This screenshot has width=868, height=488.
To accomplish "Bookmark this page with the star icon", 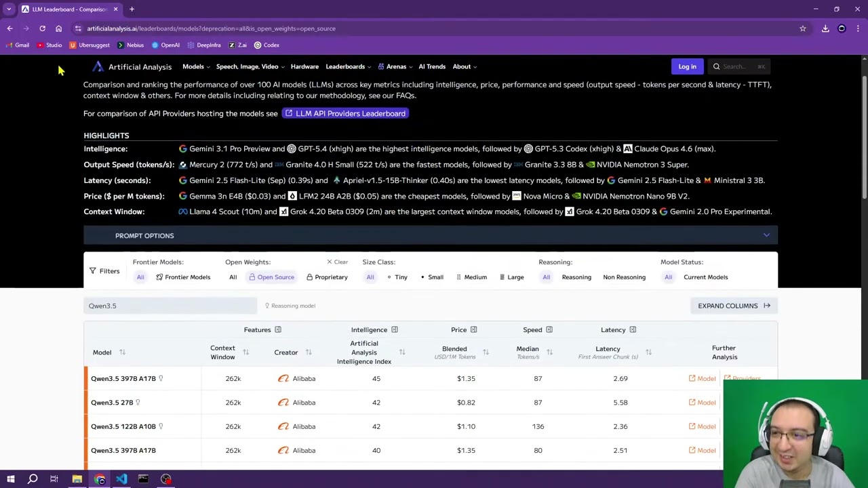I will click(803, 28).
